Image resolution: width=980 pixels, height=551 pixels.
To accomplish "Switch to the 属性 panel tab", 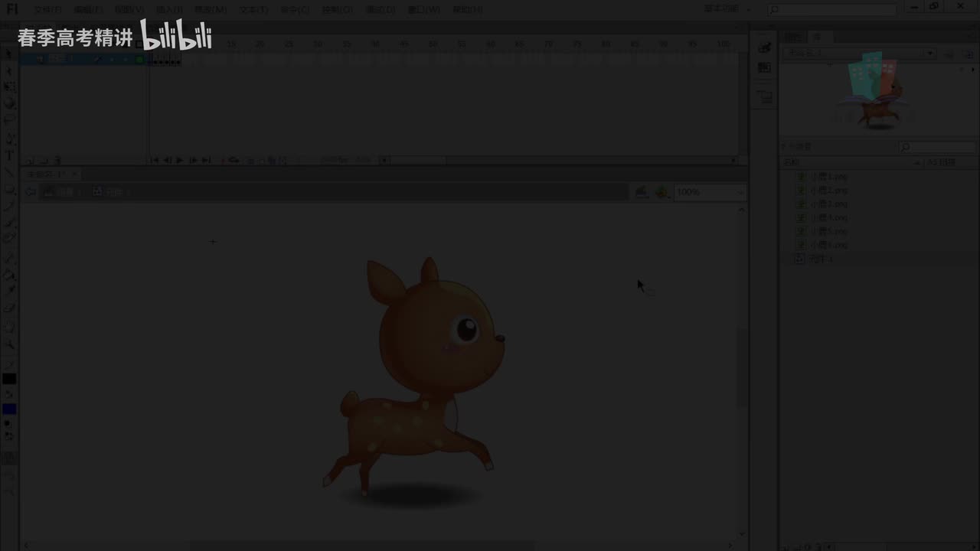I will click(794, 37).
